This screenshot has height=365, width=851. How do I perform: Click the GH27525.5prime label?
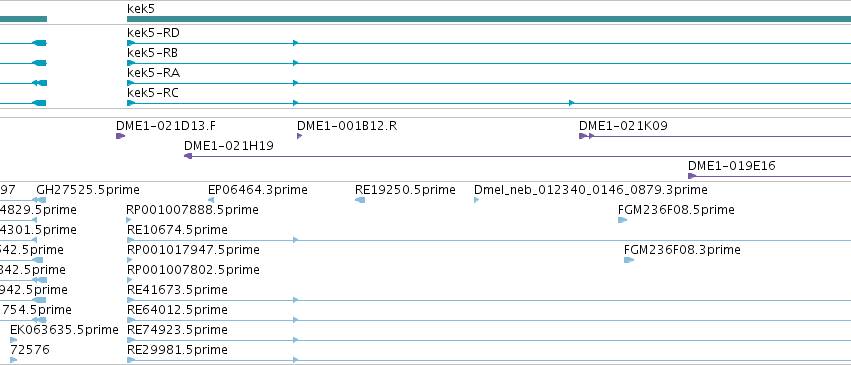pos(88,190)
